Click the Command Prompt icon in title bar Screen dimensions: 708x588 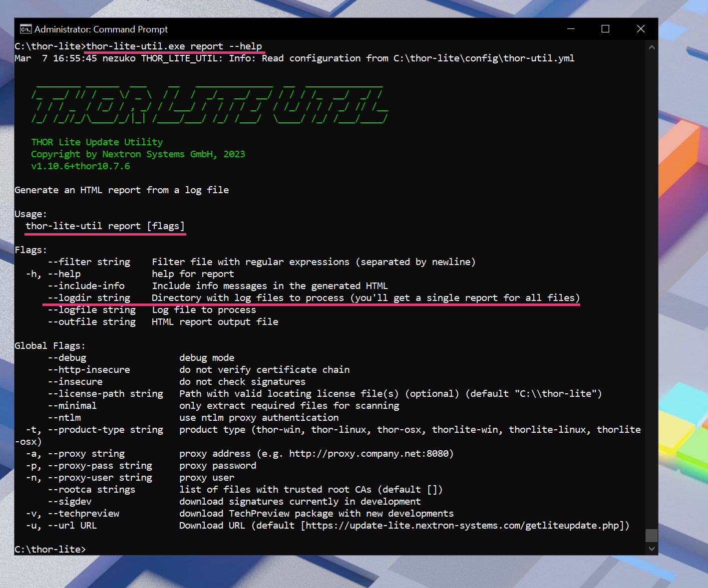[25, 29]
